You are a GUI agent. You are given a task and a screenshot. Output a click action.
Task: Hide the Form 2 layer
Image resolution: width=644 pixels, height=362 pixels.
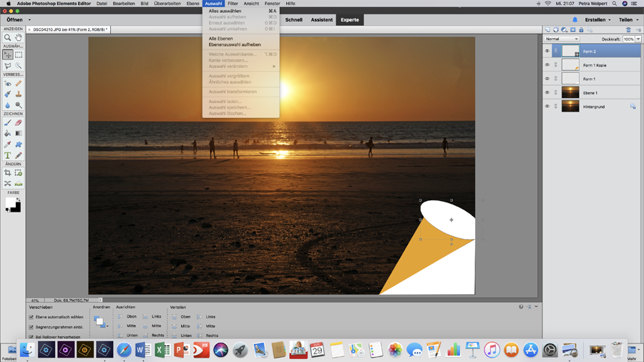(547, 52)
